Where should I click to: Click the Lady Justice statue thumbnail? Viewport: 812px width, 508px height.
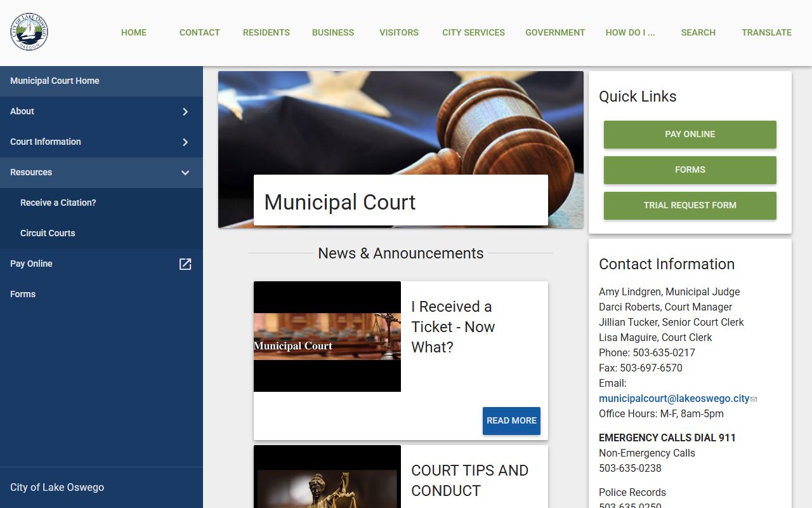coord(327,476)
